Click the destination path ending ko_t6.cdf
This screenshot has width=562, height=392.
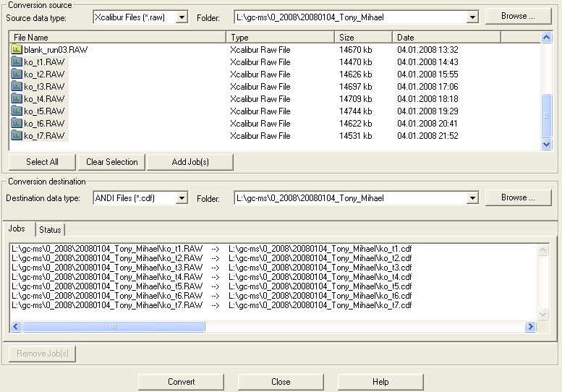click(320, 296)
